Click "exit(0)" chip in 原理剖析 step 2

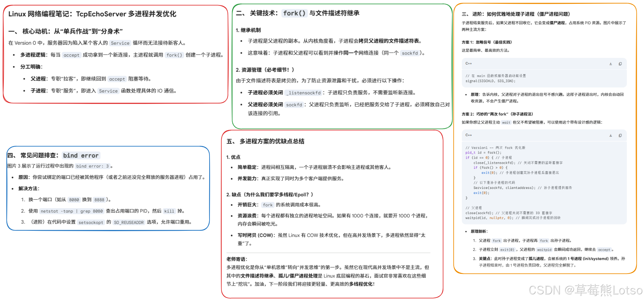[507, 250]
